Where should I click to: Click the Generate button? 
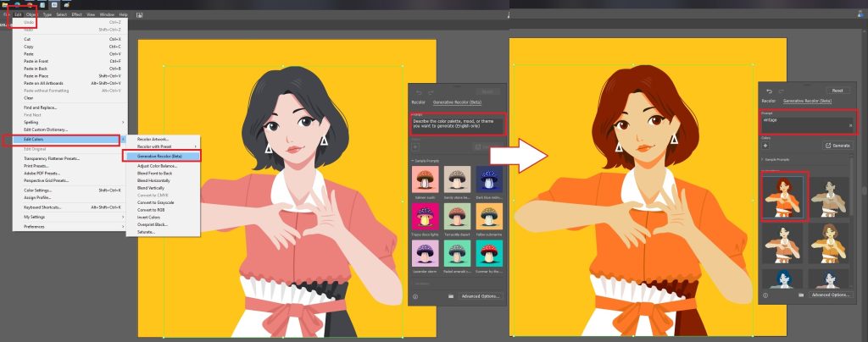click(836, 146)
